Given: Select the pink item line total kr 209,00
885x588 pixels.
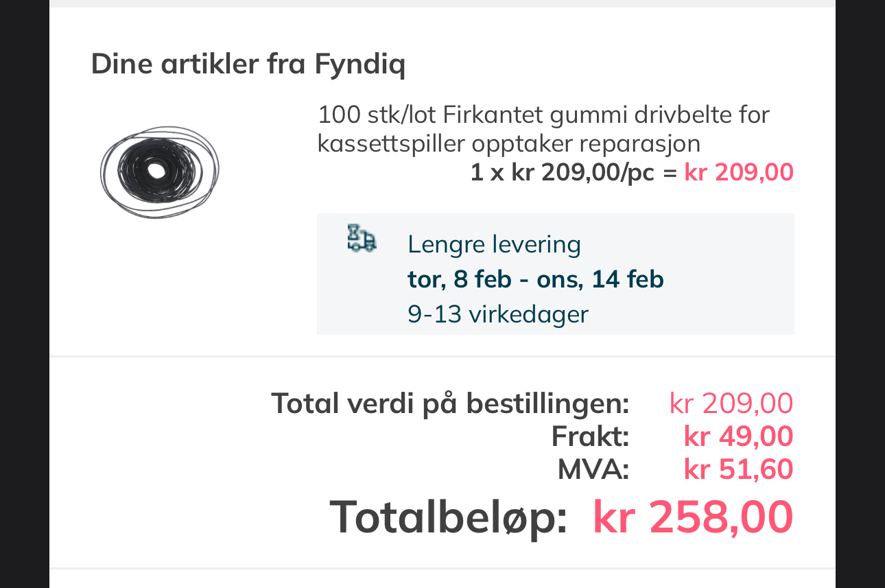Looking at the screenshot, I should pyautogui.click(x=738, y=172).
